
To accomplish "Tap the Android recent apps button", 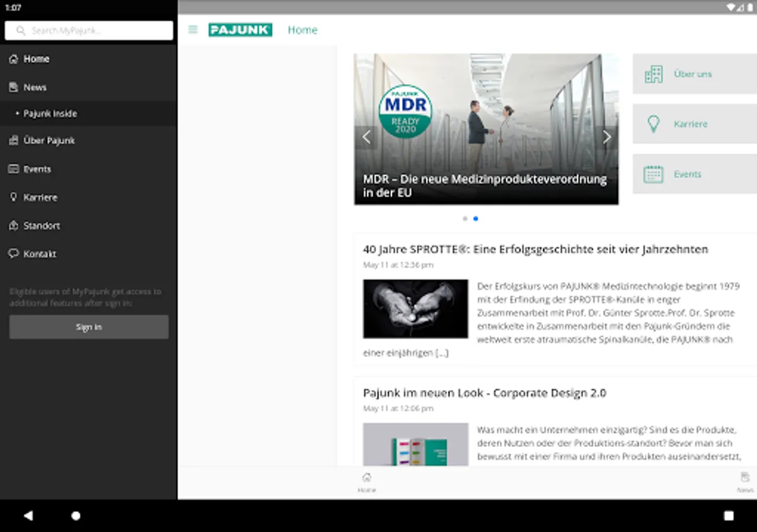I will tap(729, 515).
